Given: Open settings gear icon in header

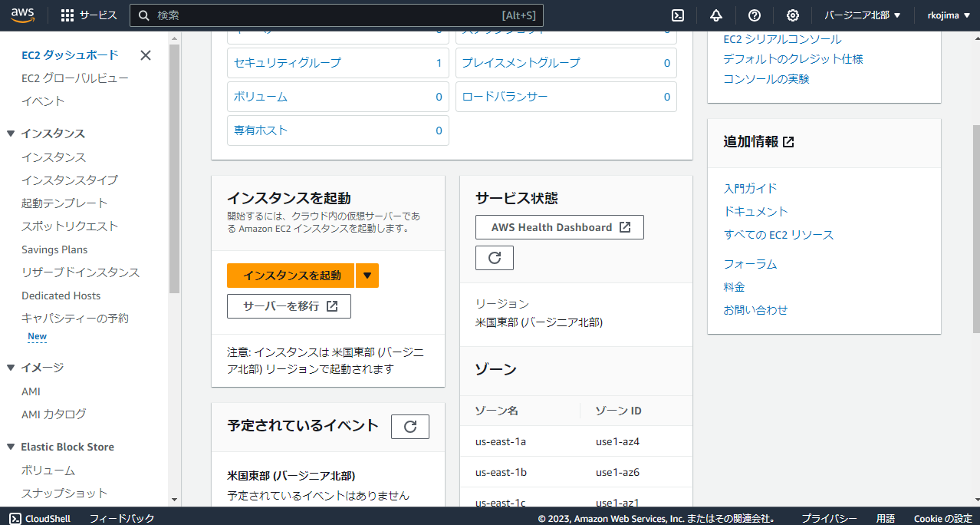Looking at the screenshot, I should pyautogui.click(x=793, y=15).
